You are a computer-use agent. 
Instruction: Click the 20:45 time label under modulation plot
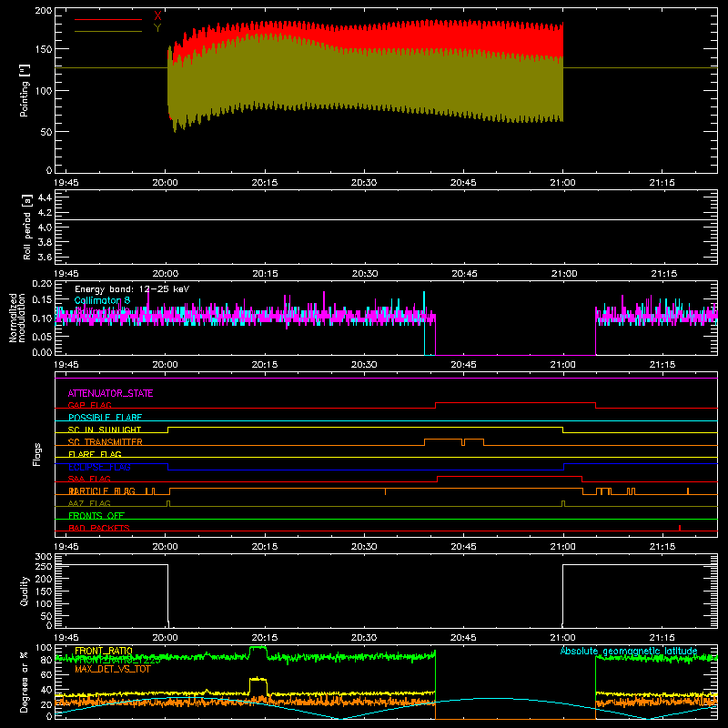click(x=463, y=365)
